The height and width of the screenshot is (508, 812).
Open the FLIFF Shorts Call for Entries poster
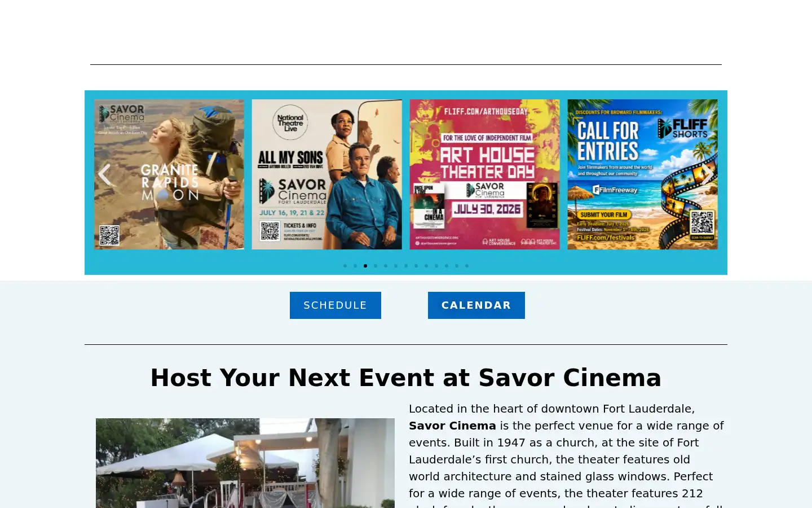pos(643,174)
